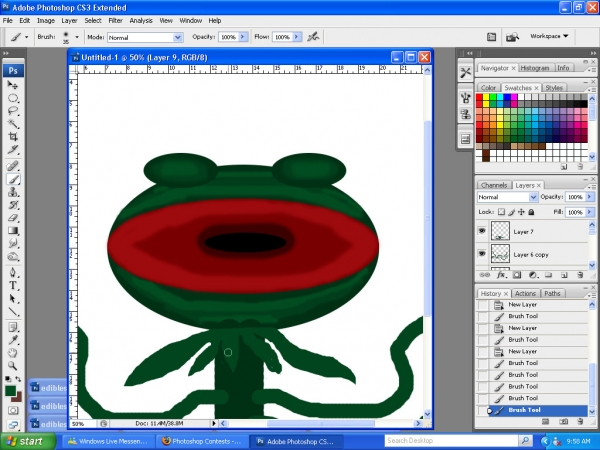The image size is (600, 450).
Task: Switch to Photoshop Contests taskbar button
Action: [x=201, y=442]
